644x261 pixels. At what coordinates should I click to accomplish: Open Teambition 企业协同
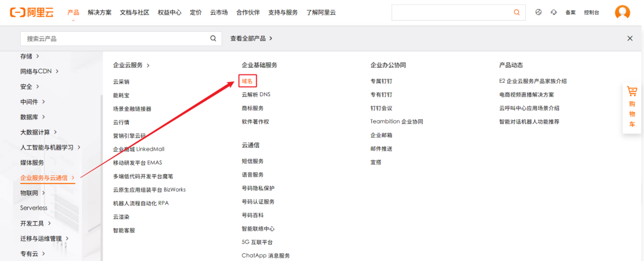tap(397, 122)
